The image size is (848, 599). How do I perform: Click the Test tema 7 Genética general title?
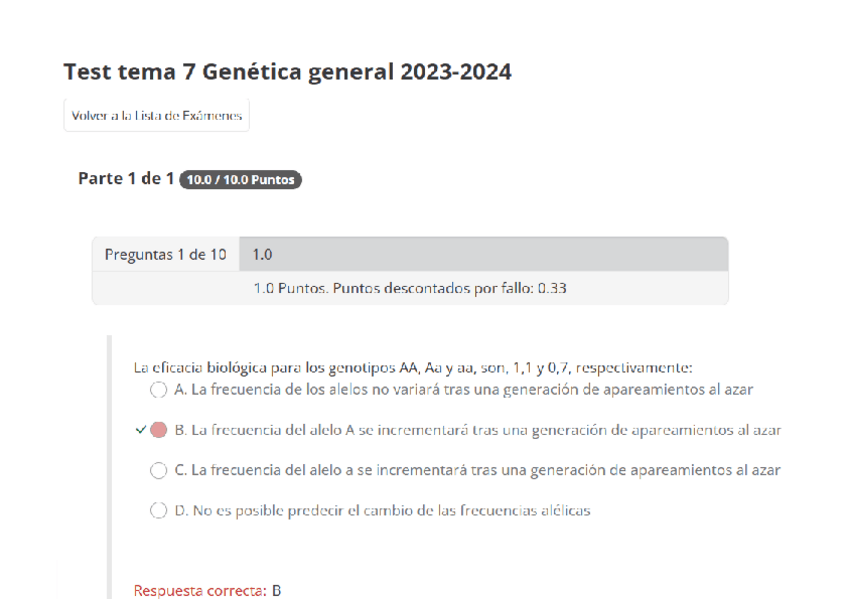[287, 72]
